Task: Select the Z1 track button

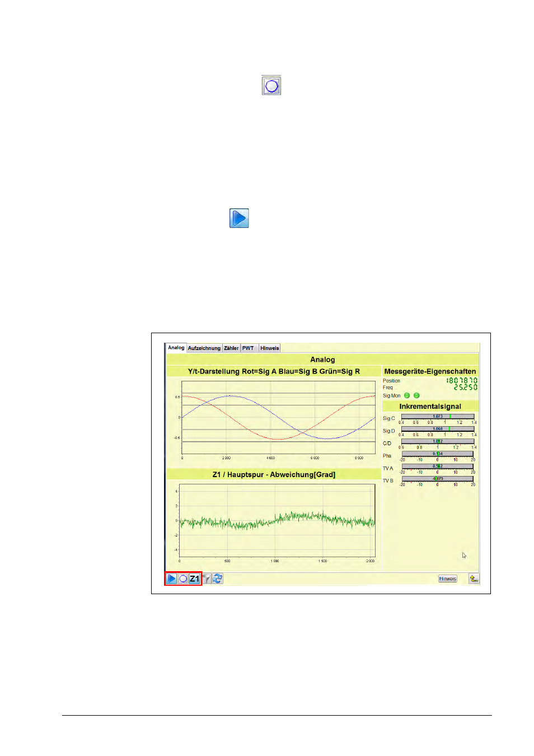Action: pos(194,578)
